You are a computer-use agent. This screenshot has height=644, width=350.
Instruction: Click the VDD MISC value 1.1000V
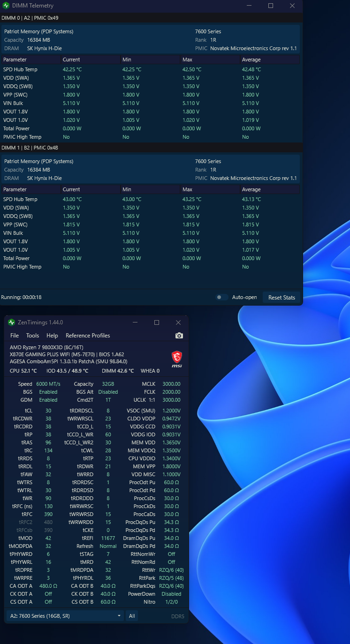click(x=171, y=474)
